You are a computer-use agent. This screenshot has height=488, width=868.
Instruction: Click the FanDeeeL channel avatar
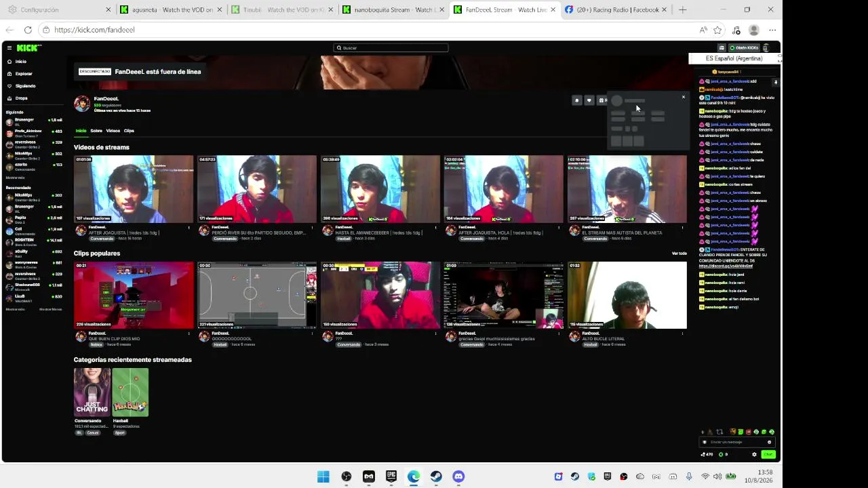(82, 104)
